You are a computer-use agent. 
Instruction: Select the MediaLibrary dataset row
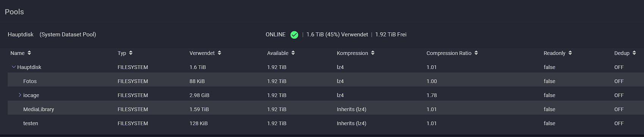[326, 109]
